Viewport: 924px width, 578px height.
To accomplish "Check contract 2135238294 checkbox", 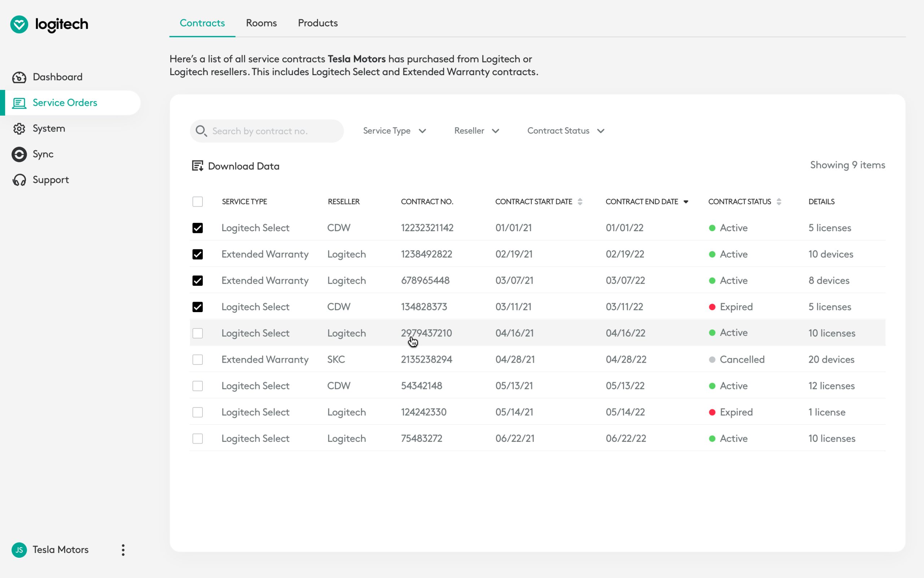I will click(x=197, y=360).
